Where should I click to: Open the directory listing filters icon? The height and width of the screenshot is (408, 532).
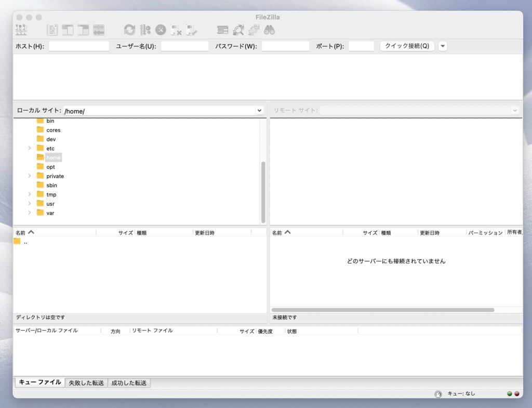point(222,30)
